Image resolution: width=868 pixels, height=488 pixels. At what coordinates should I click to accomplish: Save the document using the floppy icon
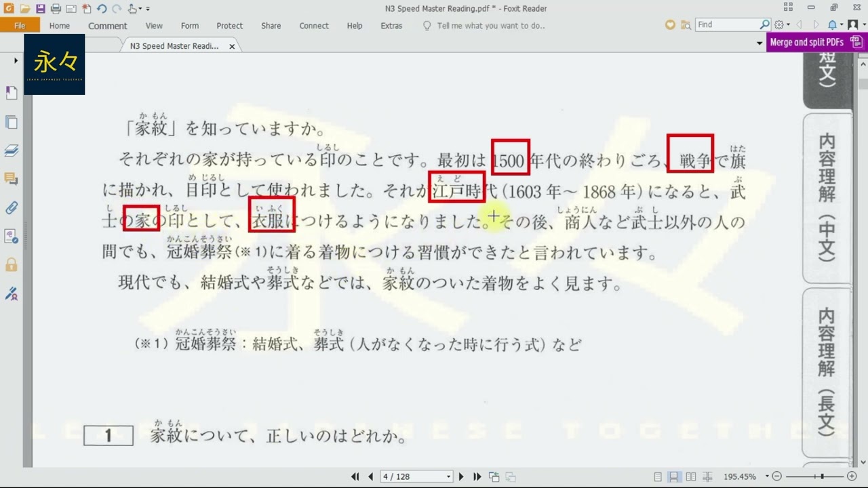(x=40, y=9)
